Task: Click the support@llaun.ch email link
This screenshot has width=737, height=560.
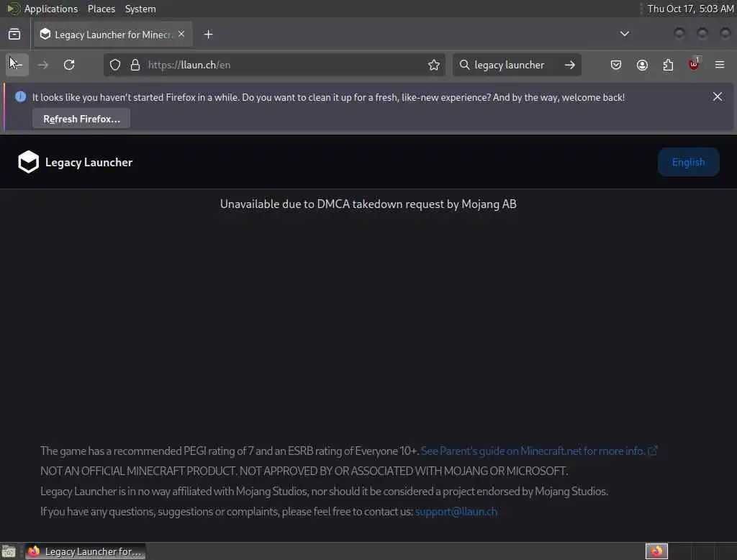Action: 456,511
